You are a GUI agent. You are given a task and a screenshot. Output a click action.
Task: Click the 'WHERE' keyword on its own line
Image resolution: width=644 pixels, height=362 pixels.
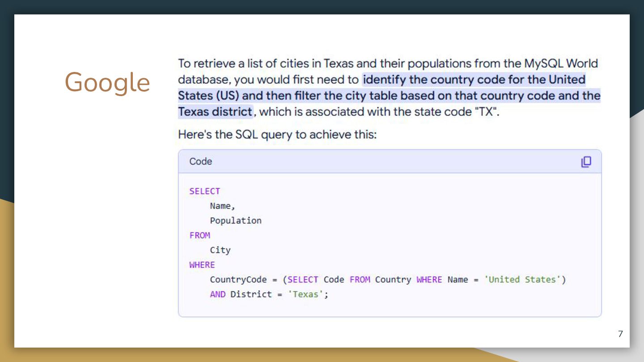tap(202, 265)
